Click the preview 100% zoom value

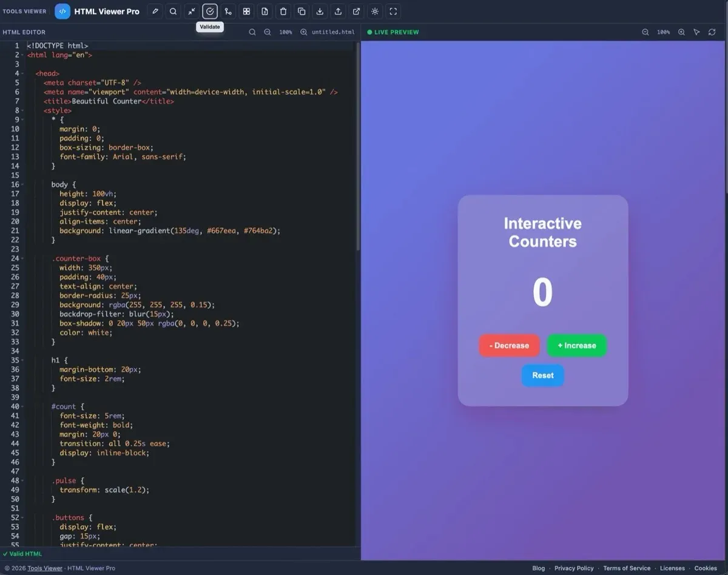point(664,32)
